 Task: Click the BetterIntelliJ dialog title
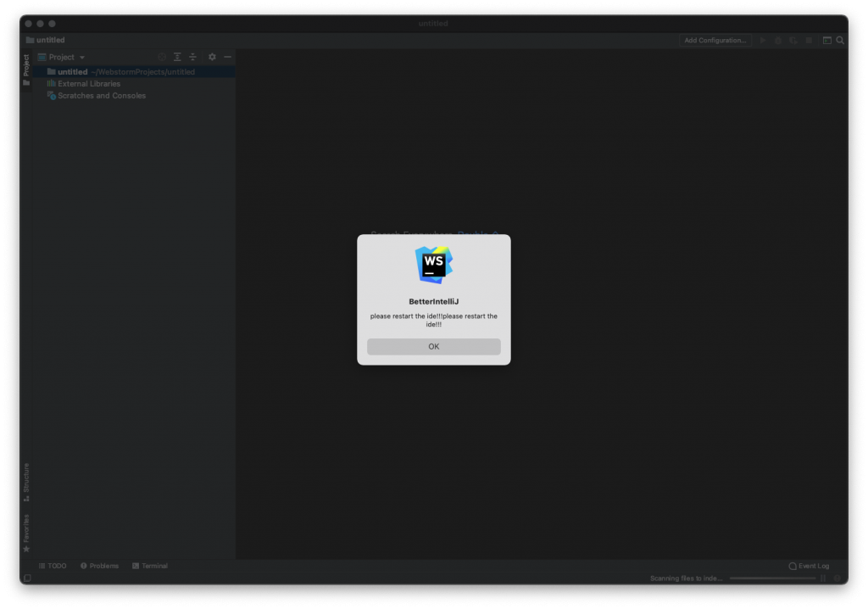click(x=433, y=301)
